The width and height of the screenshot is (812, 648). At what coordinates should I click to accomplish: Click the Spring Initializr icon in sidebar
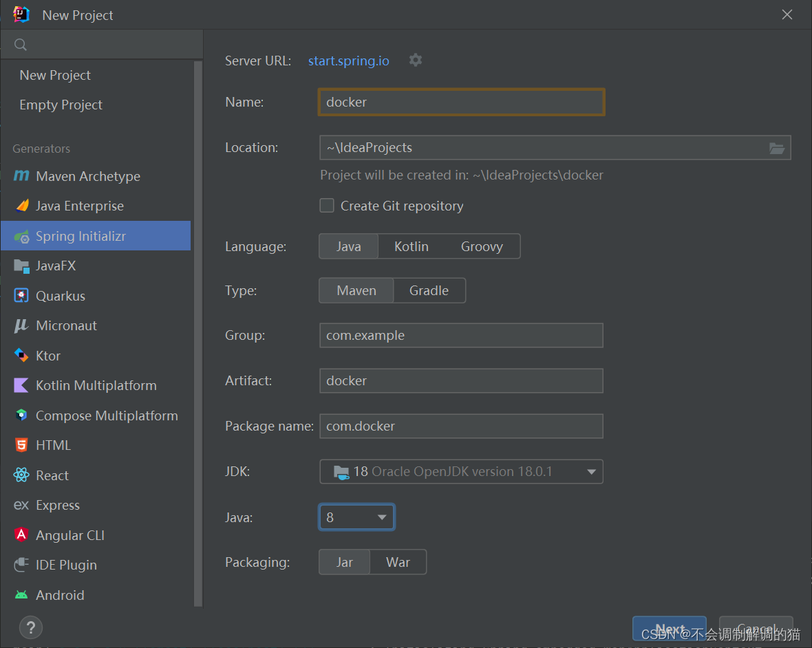(22, 237)
